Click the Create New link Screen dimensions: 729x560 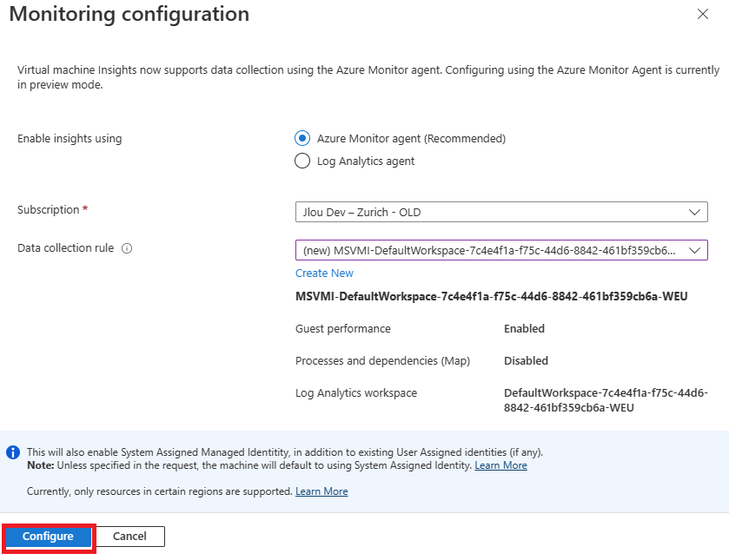(x=324, y=273)
